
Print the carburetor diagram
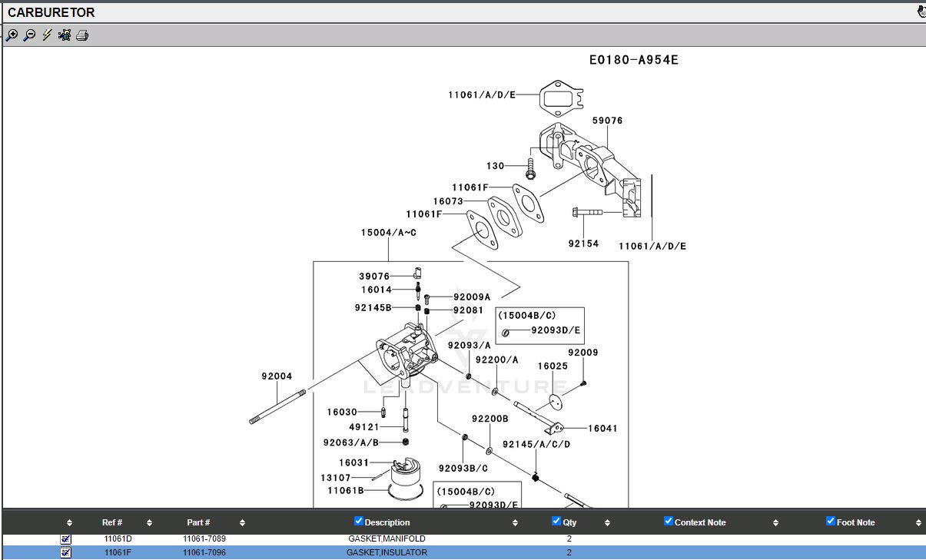[82, 35]
